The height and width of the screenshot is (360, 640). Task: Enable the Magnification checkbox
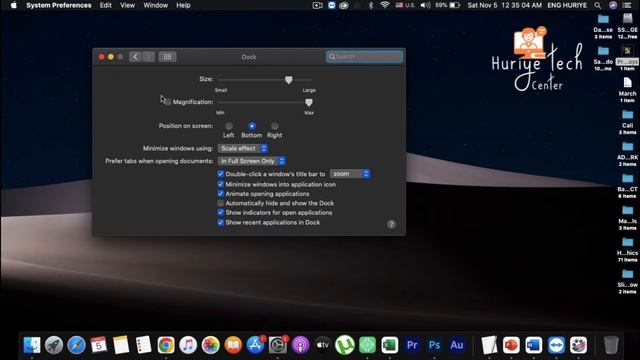(x=167, y=102)
